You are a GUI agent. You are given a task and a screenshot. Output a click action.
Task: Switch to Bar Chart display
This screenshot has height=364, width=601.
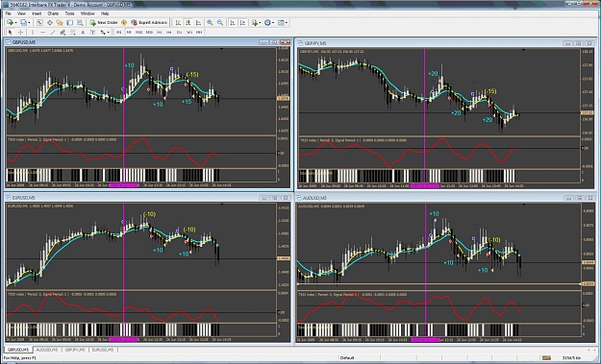tap(178, 23)
